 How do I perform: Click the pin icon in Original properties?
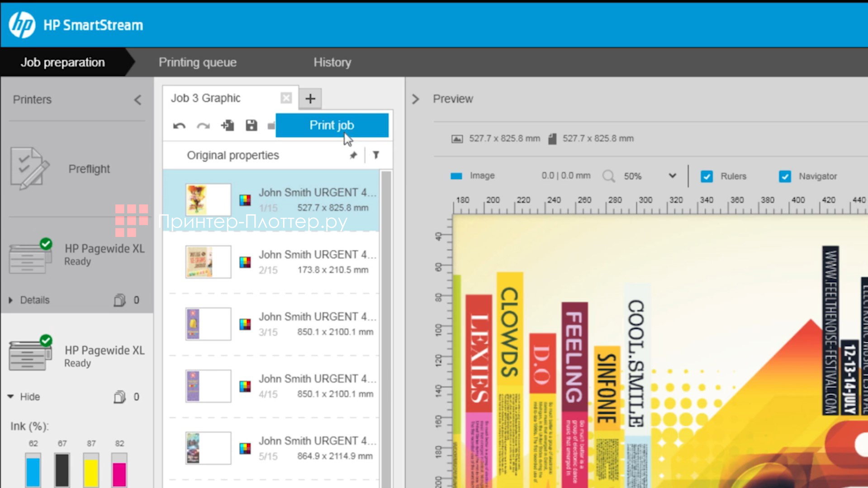[353, 155]
